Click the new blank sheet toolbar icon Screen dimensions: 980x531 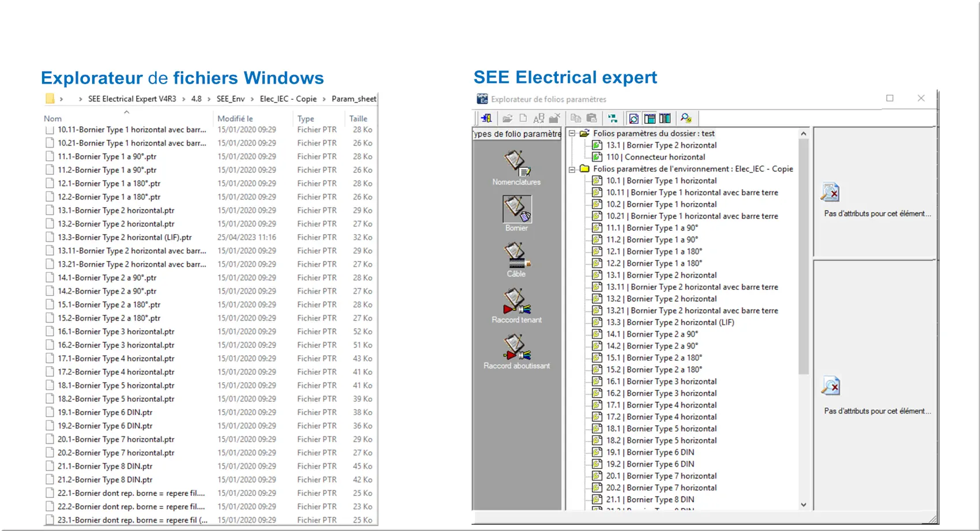coord(523,118)
